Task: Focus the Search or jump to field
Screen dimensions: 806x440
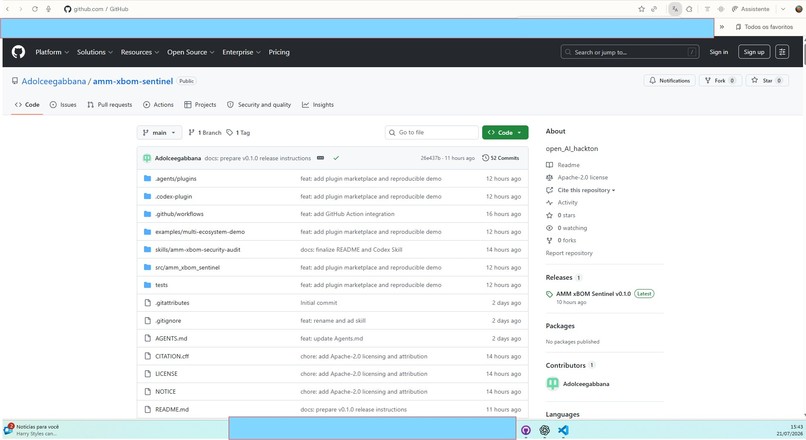Action: pyautogui.click(x=630, y=52)
